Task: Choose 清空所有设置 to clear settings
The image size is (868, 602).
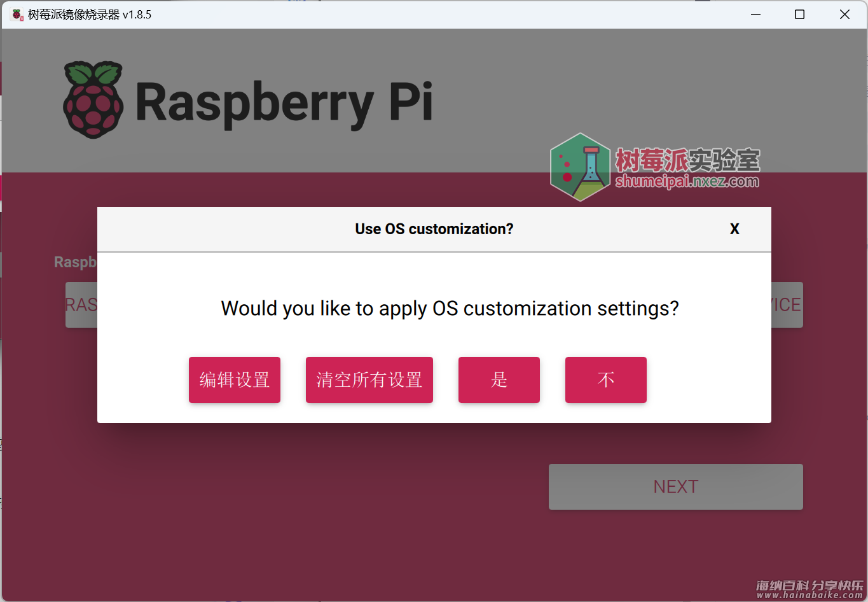Action: coord(369,380)
